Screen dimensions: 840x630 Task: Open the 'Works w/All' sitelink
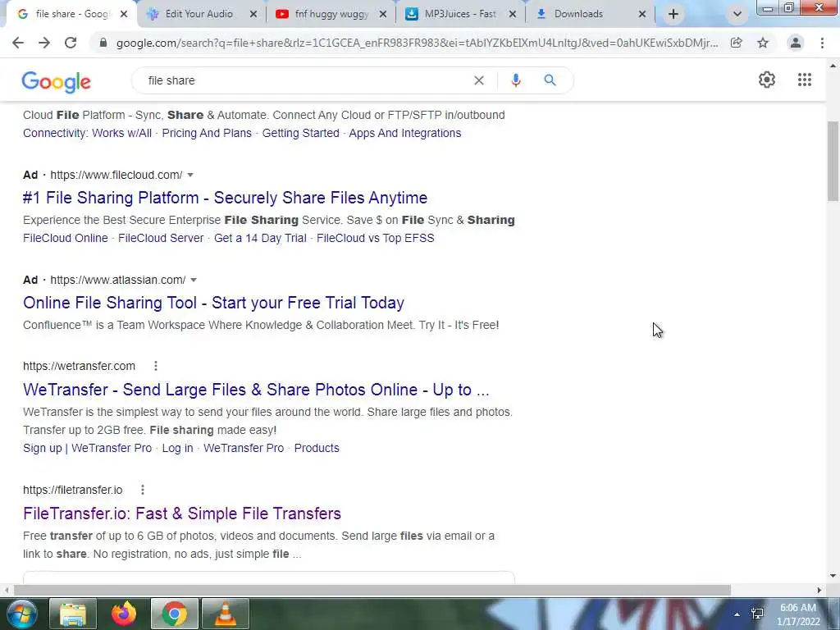121,133
